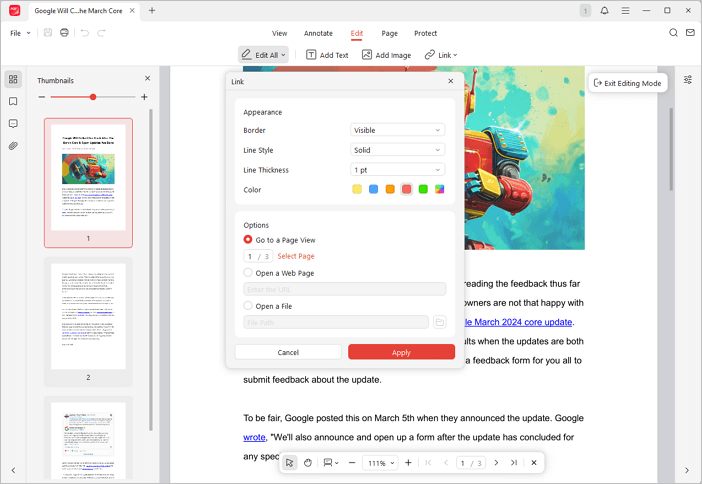
Task: Open the Attachments paperclip icon
Action: coord(13,146)
